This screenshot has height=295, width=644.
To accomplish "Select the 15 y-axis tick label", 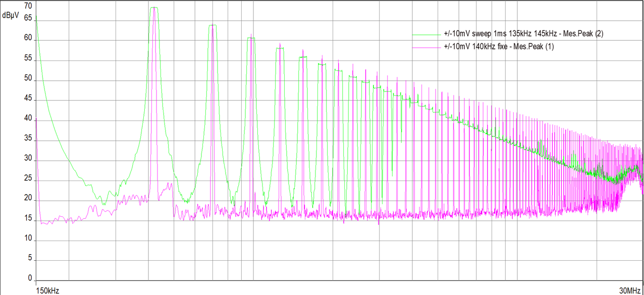I will click(x=28, y=218).
